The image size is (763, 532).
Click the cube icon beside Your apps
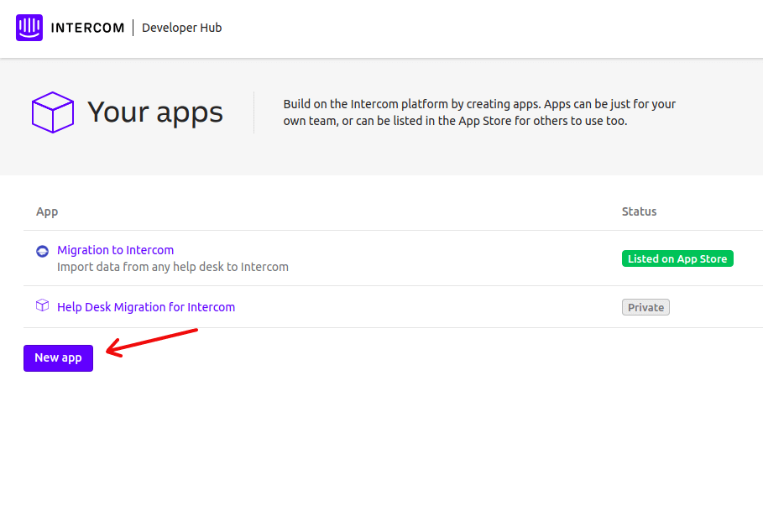(53, 112)
